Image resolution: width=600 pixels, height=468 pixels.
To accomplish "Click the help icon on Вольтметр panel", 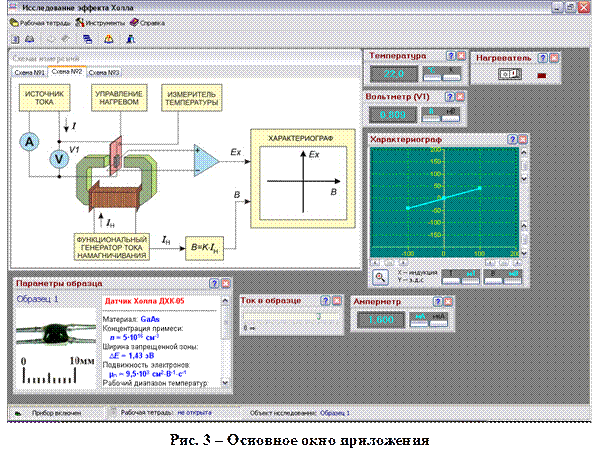I will point(448,97).
